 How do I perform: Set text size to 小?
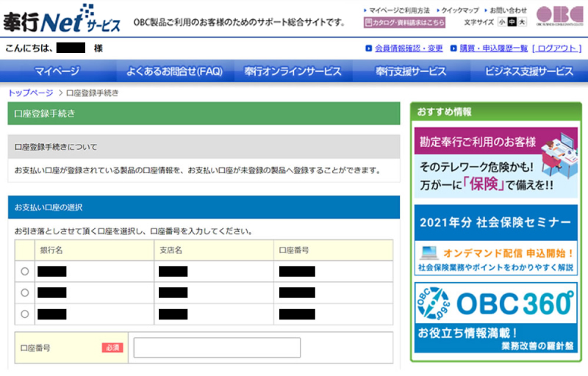tap(502, 22)
